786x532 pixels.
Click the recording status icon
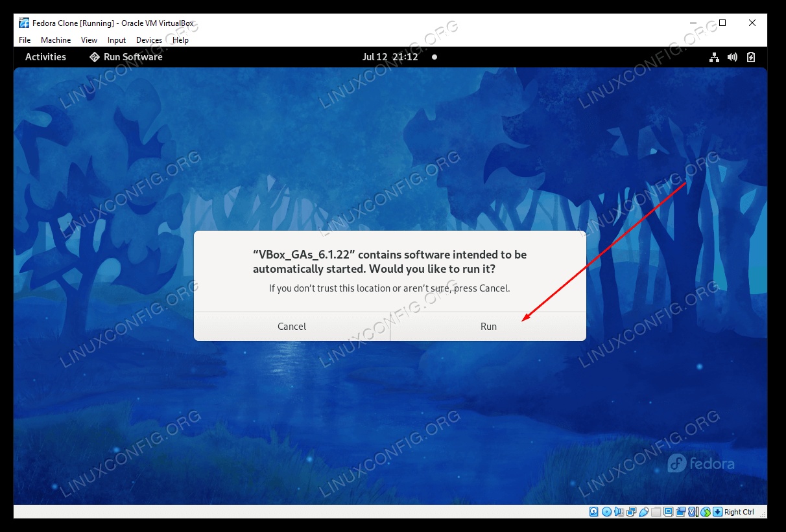click(680, 512)
